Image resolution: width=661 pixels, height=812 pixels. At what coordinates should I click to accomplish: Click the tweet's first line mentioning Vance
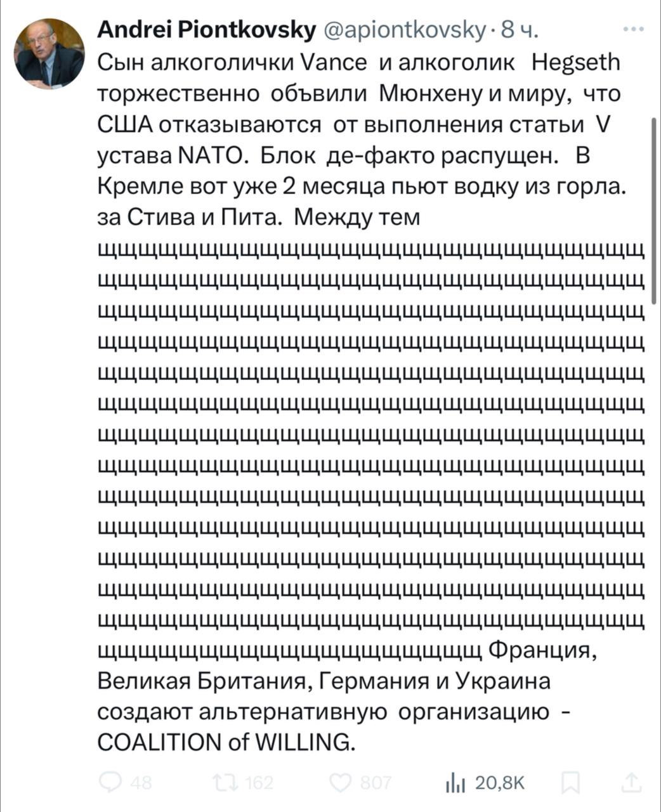(x=359, y=63)
